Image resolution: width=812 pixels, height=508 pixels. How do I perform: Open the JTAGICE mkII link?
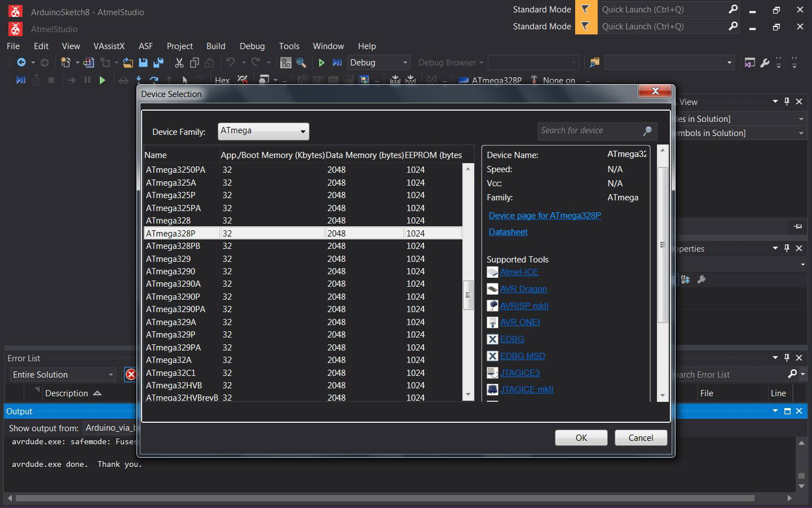527,389
